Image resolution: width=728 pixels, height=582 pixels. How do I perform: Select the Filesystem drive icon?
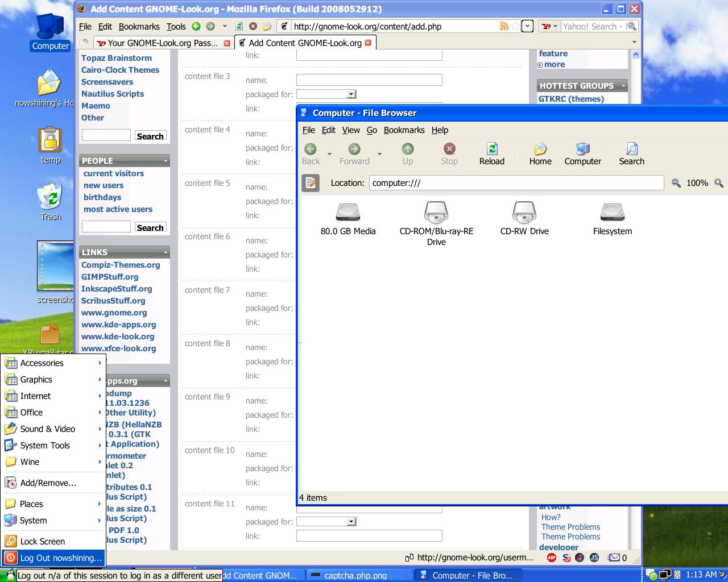click(613, 219)
